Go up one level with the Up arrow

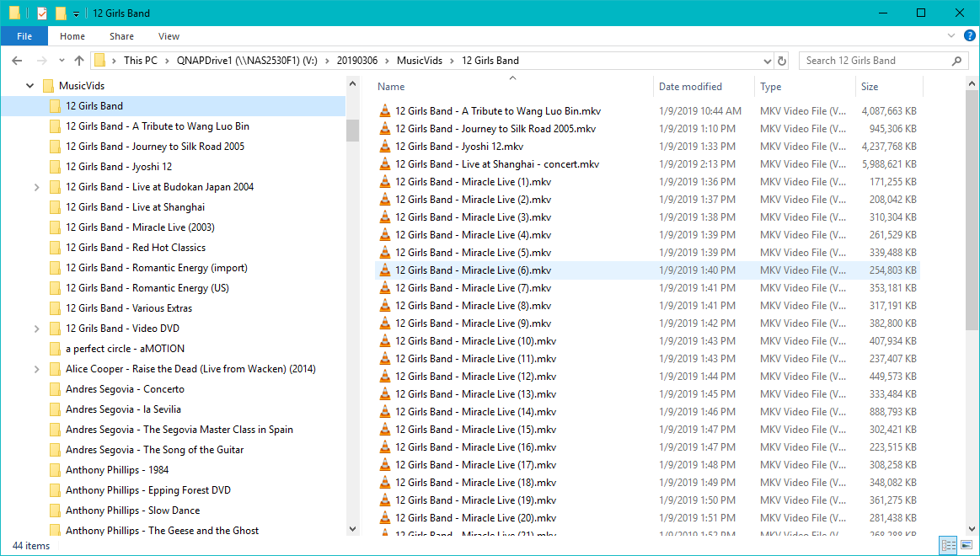(78, 61)
